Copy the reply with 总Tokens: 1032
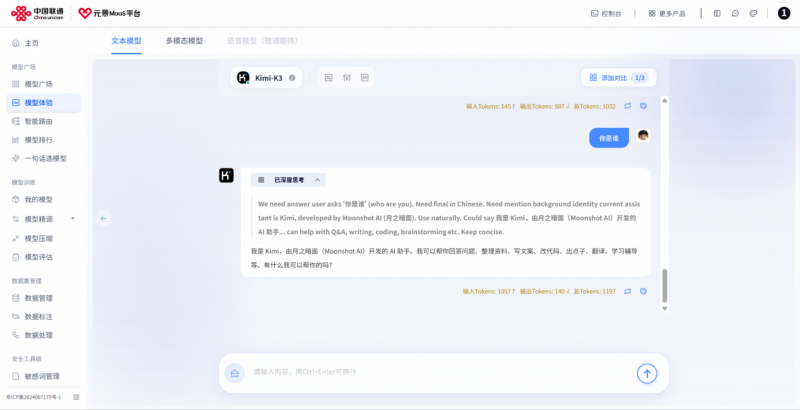The width and height of the screenshot is (800, 410). click(x=643, y=106)
